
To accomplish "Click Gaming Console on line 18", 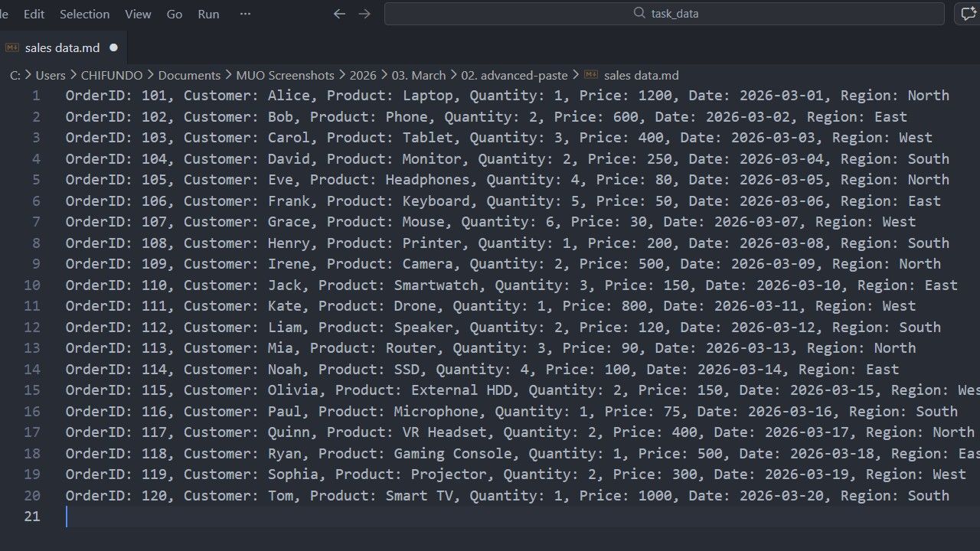I will [x=453, y=453].
